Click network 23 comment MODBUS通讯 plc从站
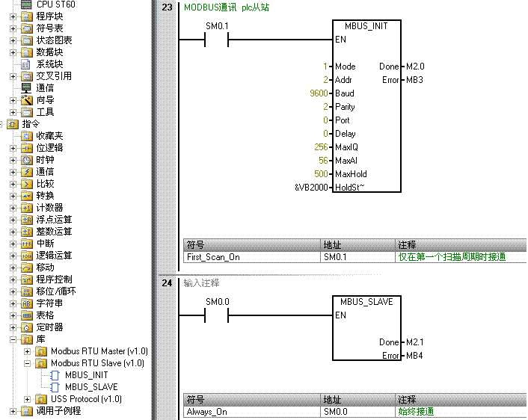The width and height of the screenshot is (528, 420). click(227, 7)
